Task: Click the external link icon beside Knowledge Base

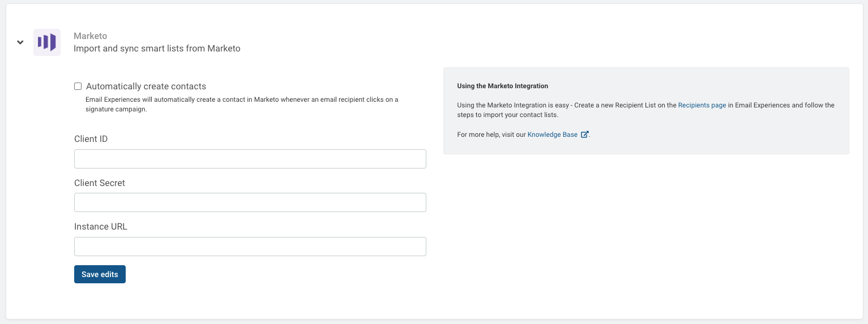Action: [x=585, y=135]
